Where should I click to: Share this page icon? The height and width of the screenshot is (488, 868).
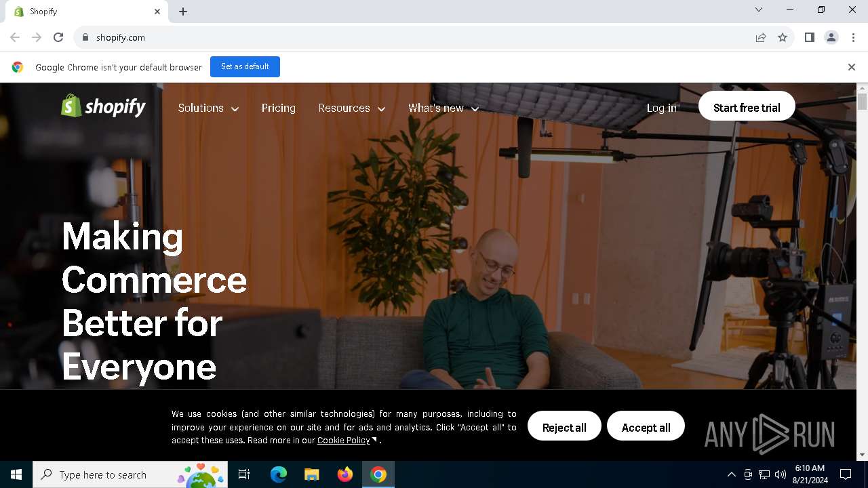pos(761,37)
